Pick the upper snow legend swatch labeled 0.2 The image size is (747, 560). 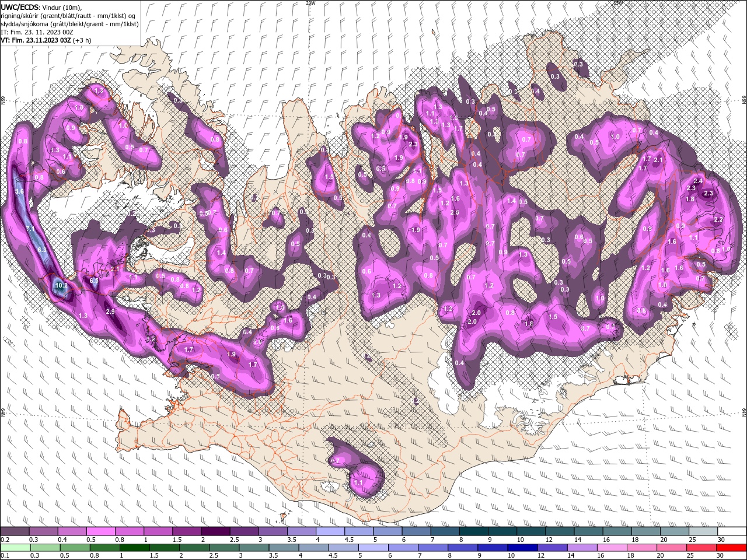[15, 531]
